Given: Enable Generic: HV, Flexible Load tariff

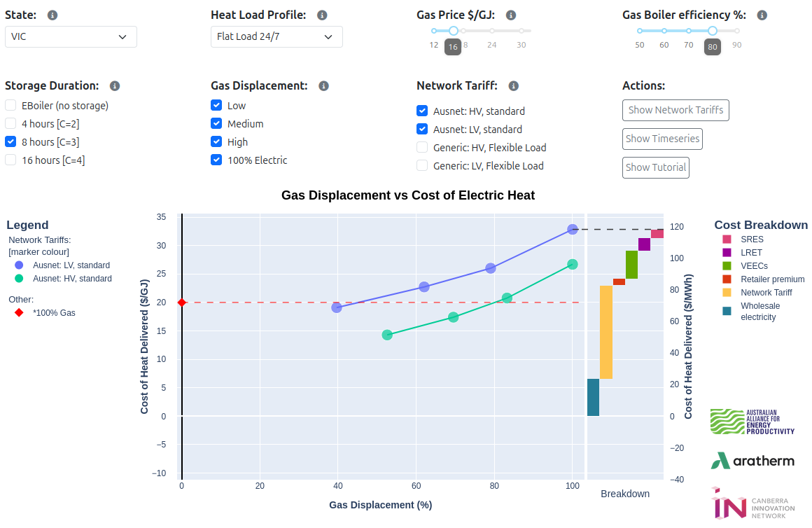Looking at the screenshot, I should 422,148.
